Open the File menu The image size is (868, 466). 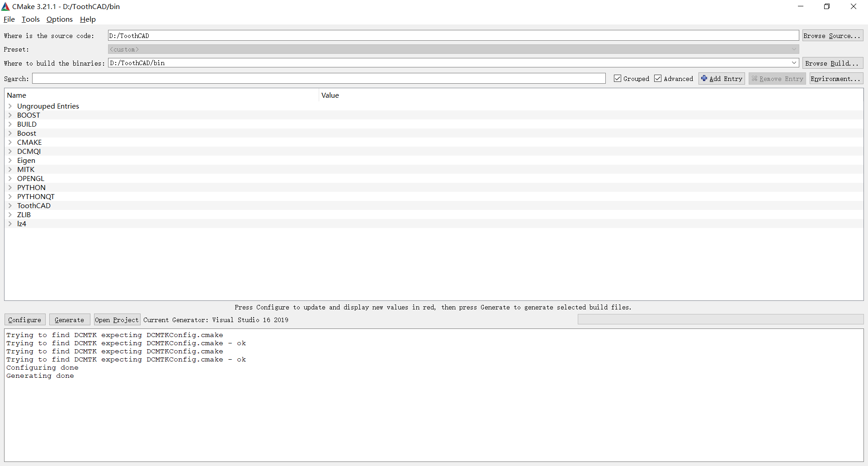tap(9, 19)
